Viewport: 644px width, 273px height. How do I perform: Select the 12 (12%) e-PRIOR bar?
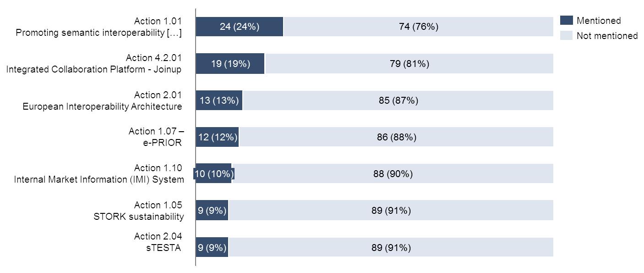[218, 137]
